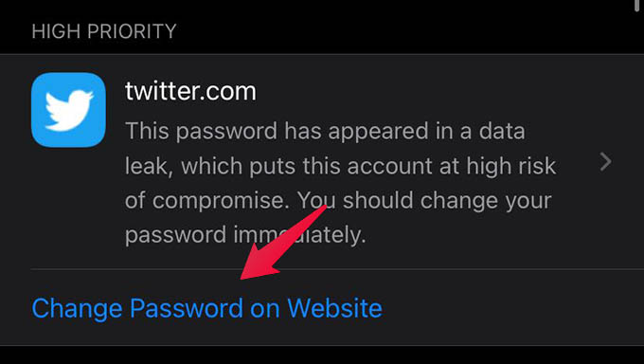Click the HIGH PRIORITY section header
The width and height of the screenshot is (644, 364).
[104, 31]
